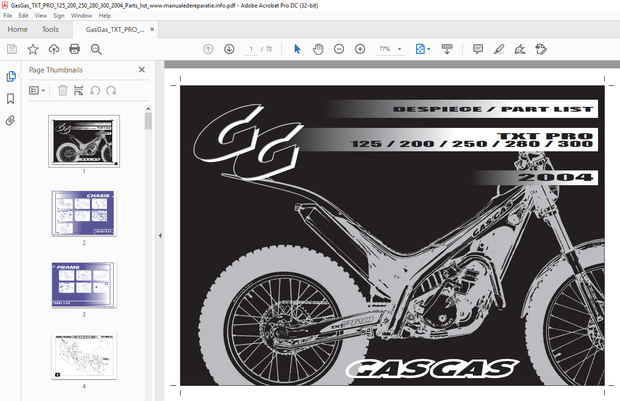Screen dimensions: 620x401
Task: Close the GasGas_TXT_PRO document tab
Action: 152,29
